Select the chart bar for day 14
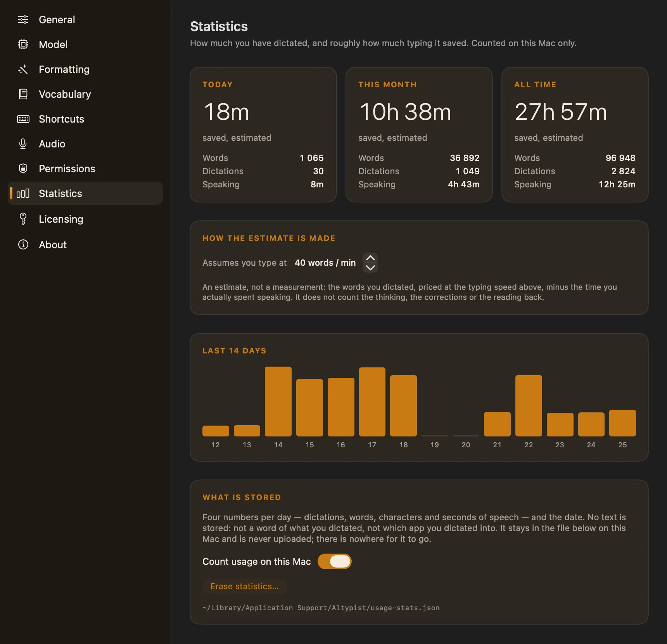 tap(278, 402)
